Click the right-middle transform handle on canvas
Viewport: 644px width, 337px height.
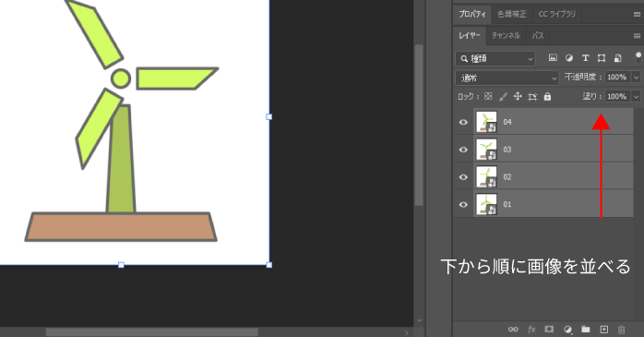click(269, 116)
